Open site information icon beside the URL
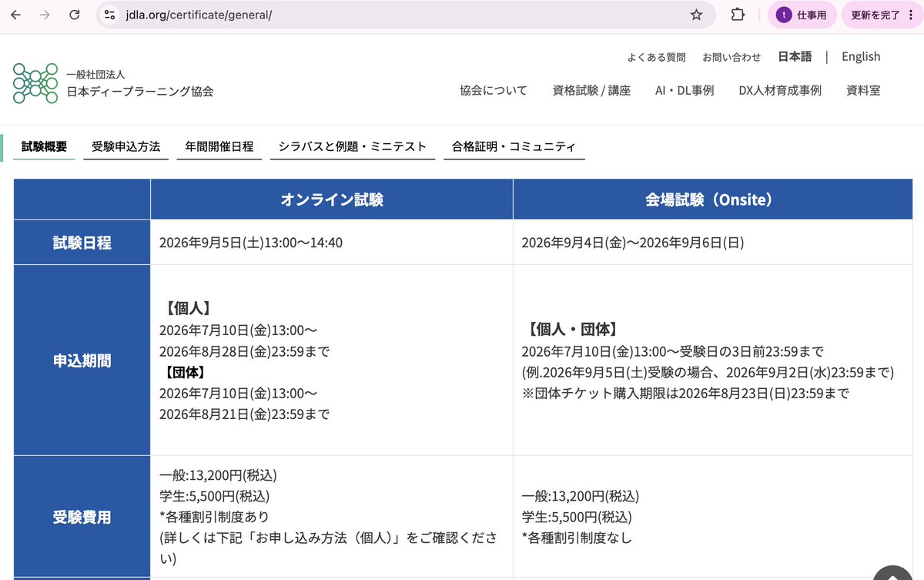 click(x=109, y=15)
